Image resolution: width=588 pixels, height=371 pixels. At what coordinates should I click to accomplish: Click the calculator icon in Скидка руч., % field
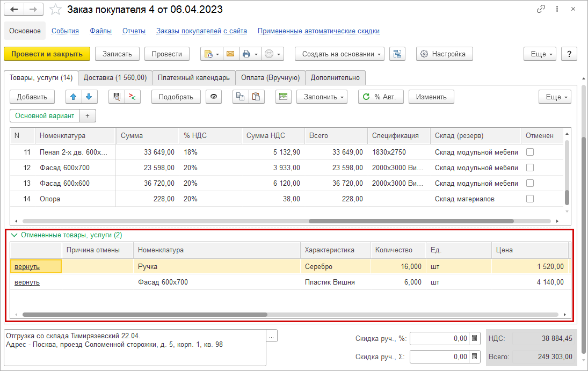[x=474, y=338]
